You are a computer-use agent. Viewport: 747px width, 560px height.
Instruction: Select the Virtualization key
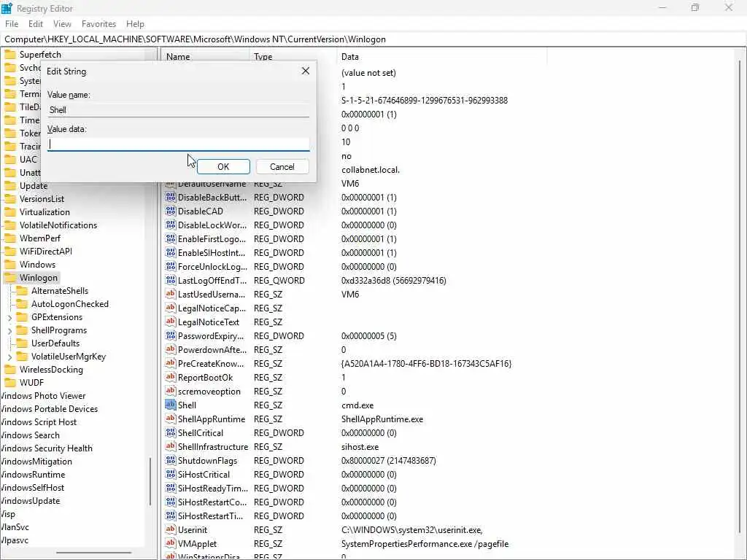44,212
